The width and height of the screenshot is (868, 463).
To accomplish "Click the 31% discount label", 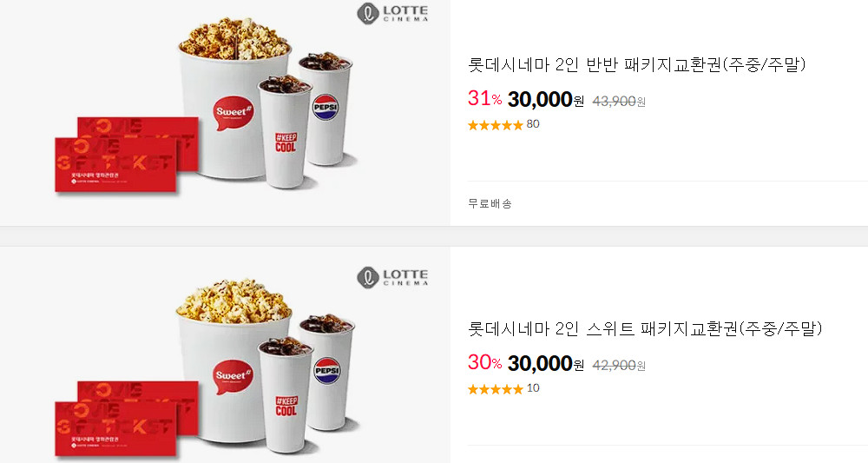I will point(485,98).
